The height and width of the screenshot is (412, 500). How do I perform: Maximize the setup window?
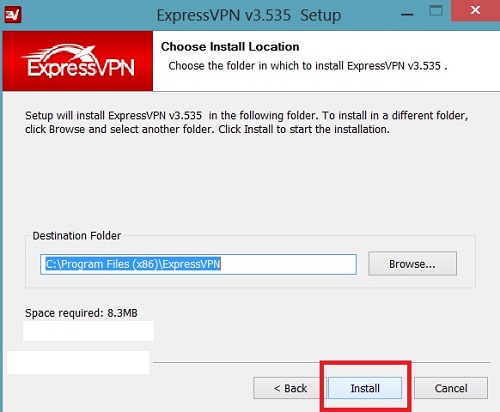point(436,11)
